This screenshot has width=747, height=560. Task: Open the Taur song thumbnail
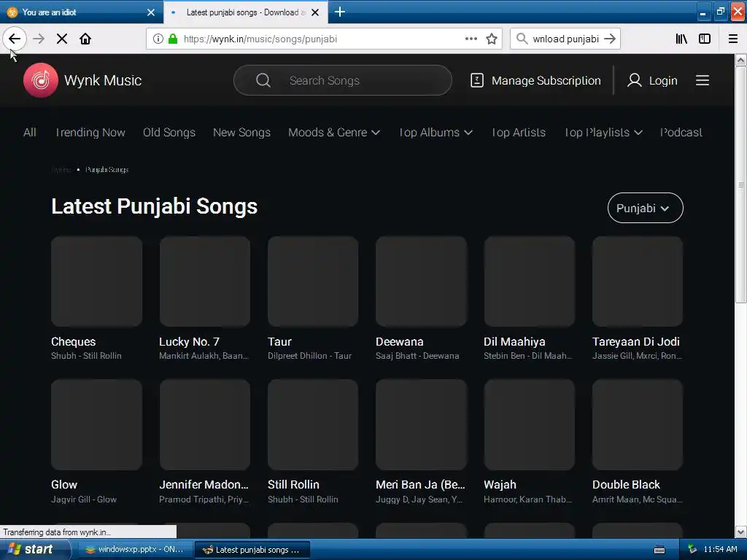(313, 281)
